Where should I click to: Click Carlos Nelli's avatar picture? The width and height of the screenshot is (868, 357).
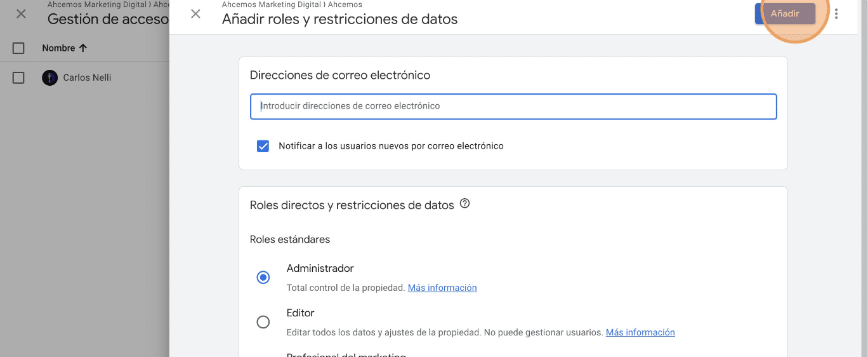click(x=49, y=77)
